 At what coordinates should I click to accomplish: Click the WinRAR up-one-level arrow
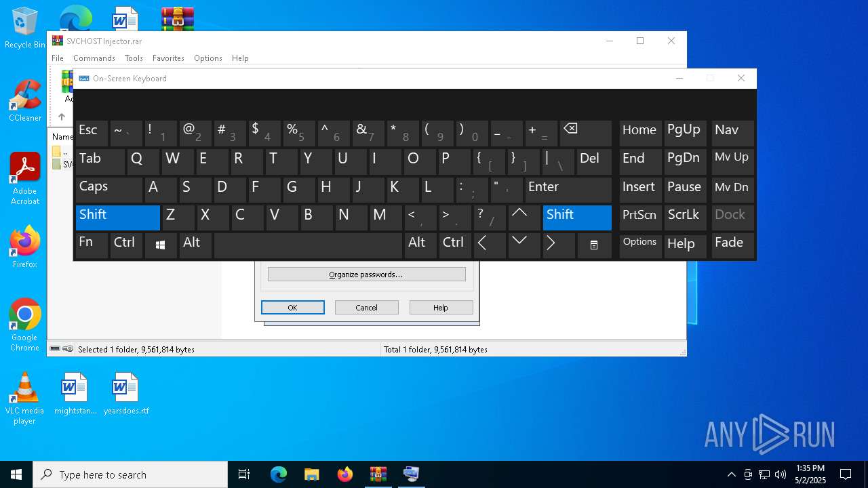click(61, 117)
